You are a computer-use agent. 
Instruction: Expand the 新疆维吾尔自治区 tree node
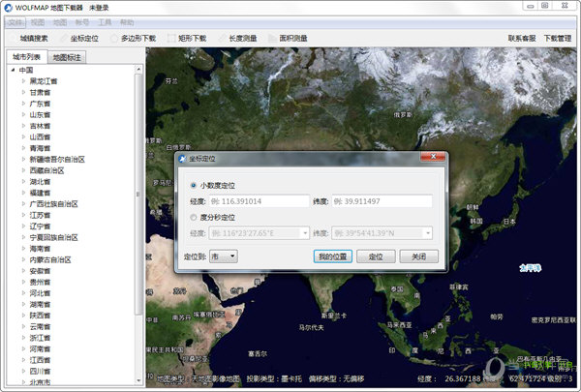[x=23, y=159]
